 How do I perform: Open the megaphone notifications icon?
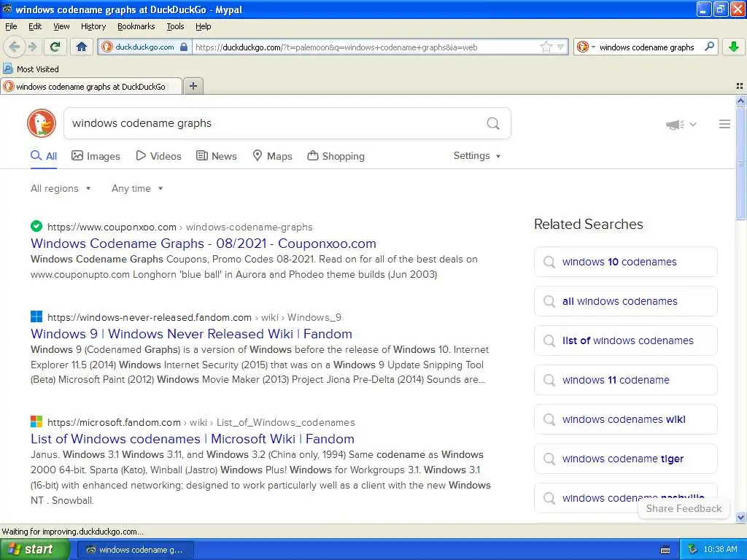click(x=675, y=124)
